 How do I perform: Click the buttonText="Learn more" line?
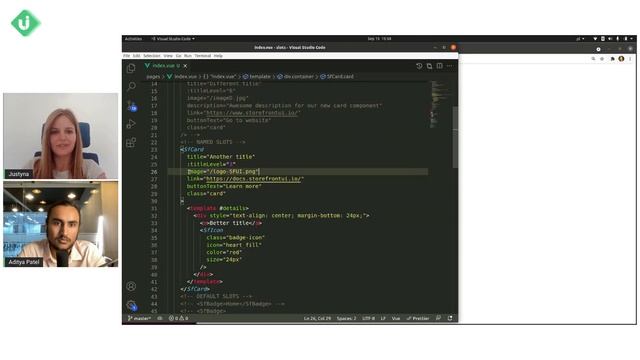(x=224, y=186)
